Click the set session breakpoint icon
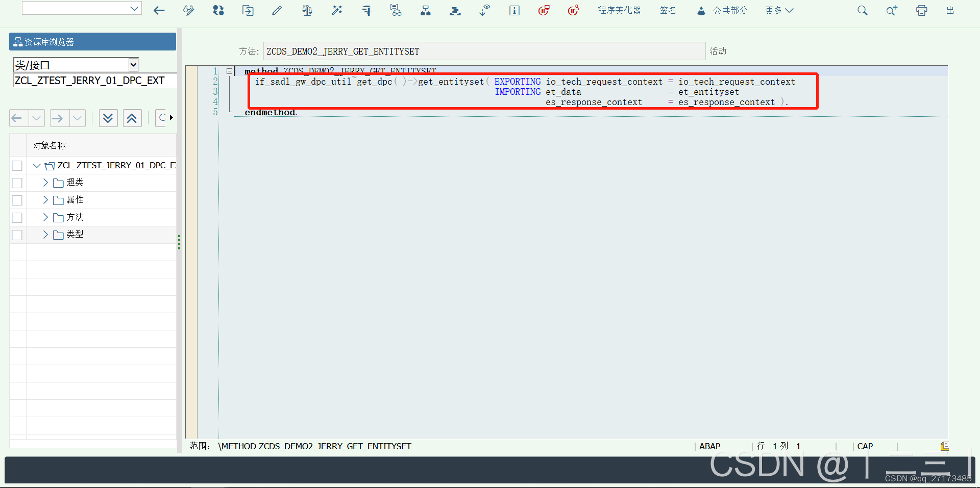 click(544, 10)
